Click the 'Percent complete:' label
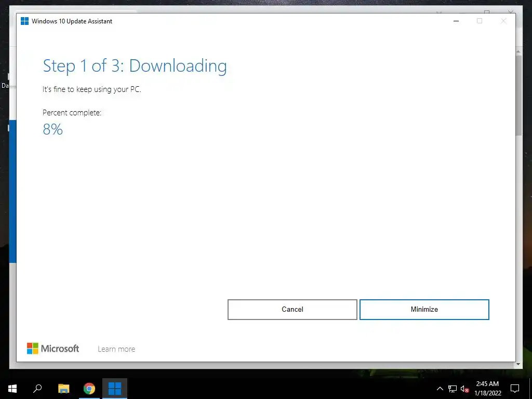Viewport: 532px width, 399px height. [72, 113]
